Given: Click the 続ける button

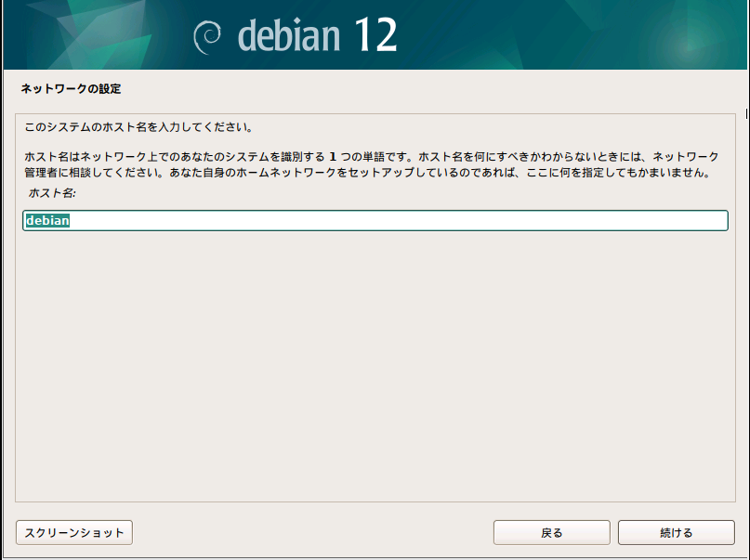Looking at the screenshot, I should point(676,532).
